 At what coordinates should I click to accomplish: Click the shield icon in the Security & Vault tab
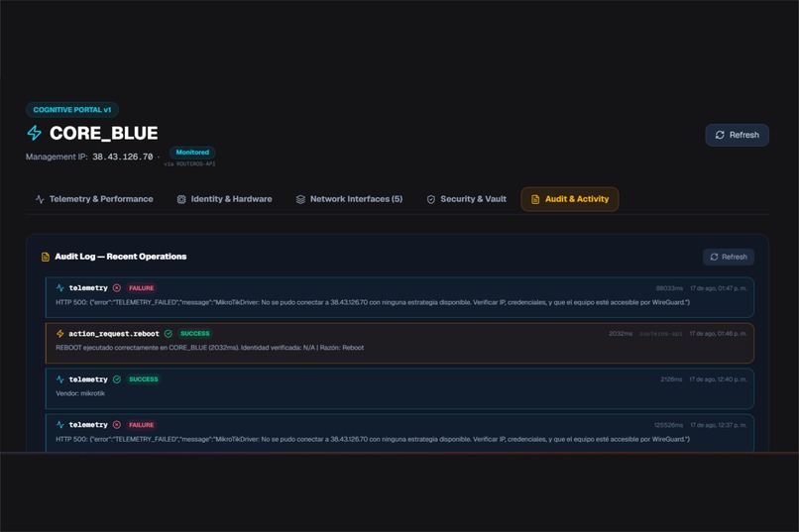click(x=431, y=199)
